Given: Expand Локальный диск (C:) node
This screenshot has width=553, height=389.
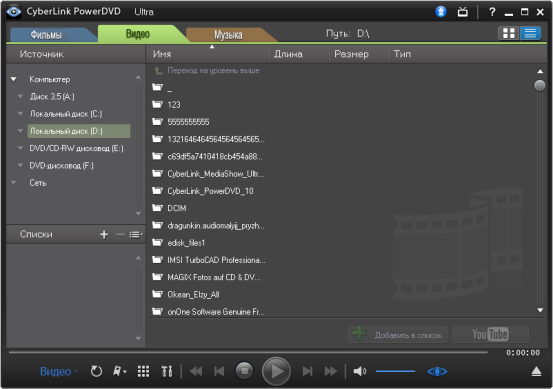Looking at the screenshot, I should 20,114.
